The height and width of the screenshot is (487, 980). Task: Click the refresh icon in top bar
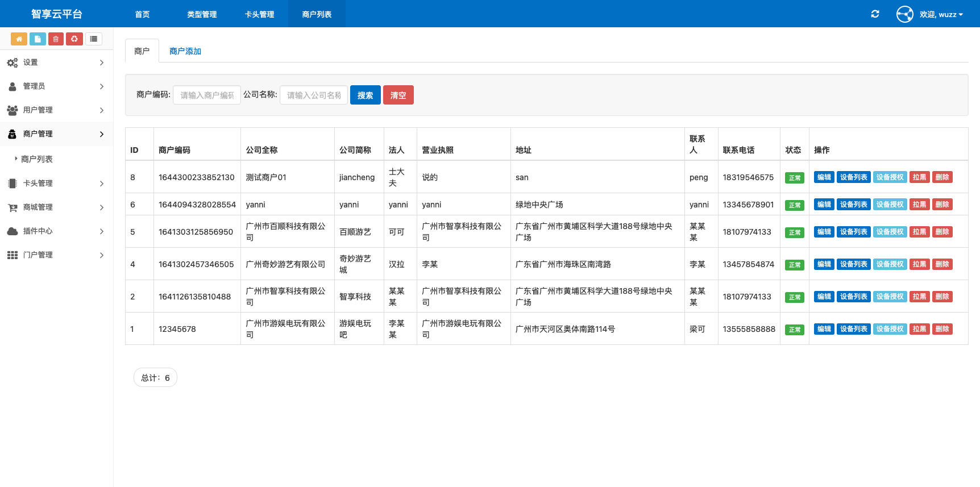(x=875, y=14)
